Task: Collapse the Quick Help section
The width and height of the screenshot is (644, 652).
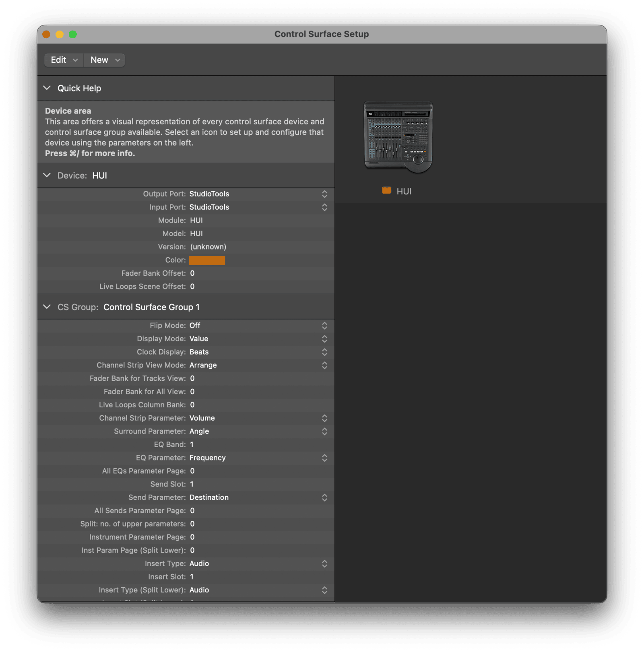Action: click(47, 88)
